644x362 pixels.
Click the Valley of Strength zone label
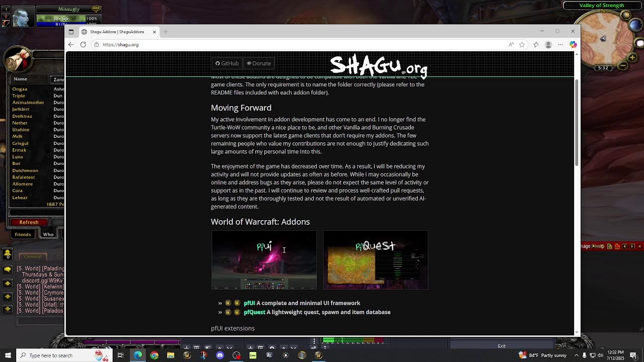[601, 6]
